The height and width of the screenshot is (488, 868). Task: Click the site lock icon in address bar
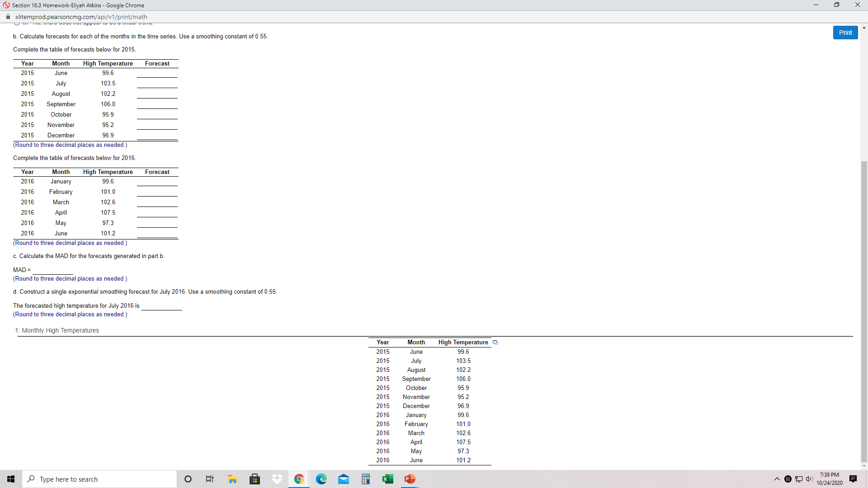(8, 17)
